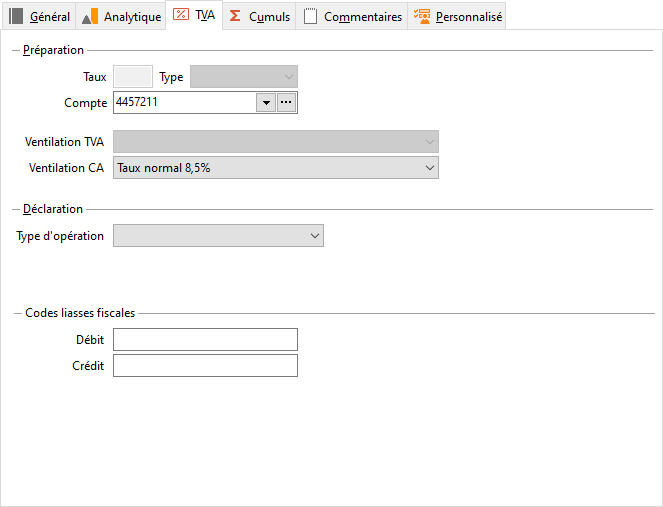Select the TVA tab

pos(194,15)
